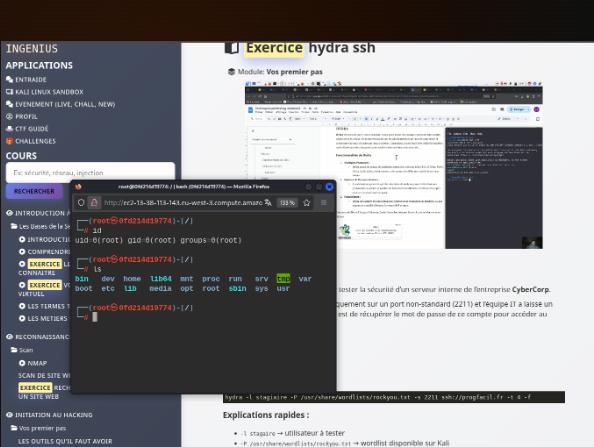594x447 pixels.
Task: Click the orange CHALLENGES gift icon
Action: click(x=9, y=141)
